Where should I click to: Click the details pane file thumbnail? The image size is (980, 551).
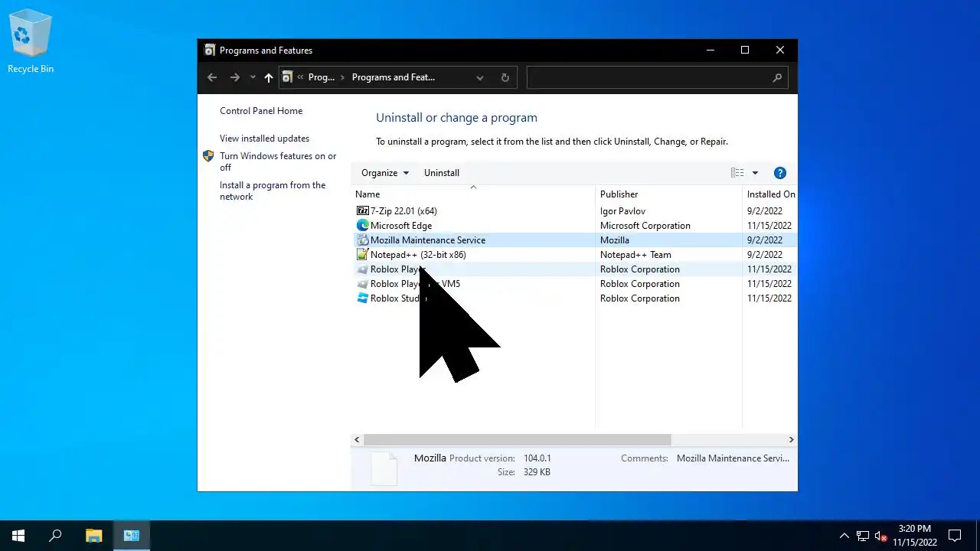[384, 468]
